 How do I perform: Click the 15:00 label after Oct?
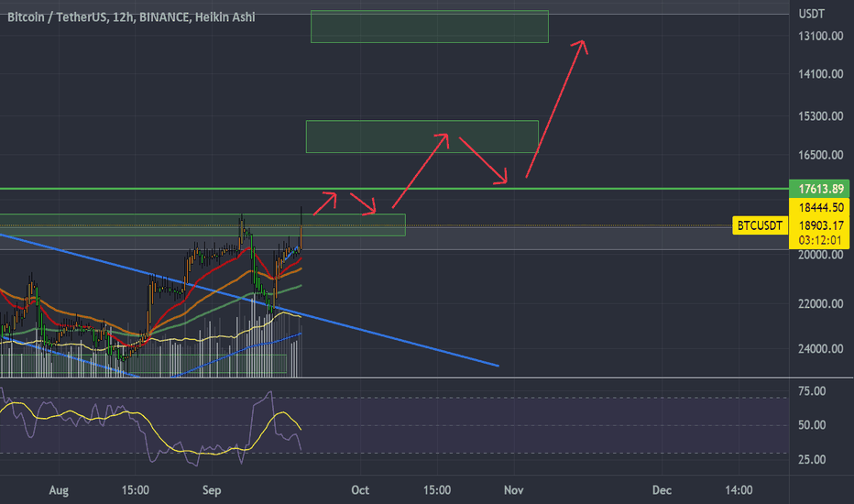pyautogui.click(x=437, y=490)
